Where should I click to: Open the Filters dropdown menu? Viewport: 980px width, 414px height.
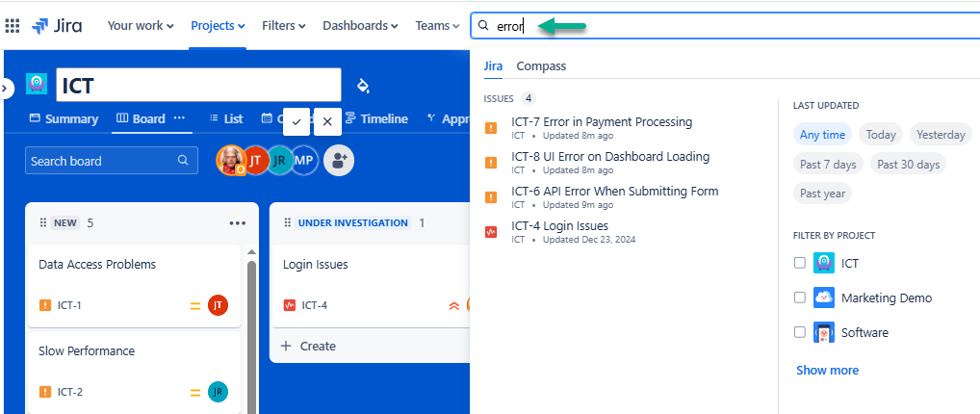(x=284, y=26)
